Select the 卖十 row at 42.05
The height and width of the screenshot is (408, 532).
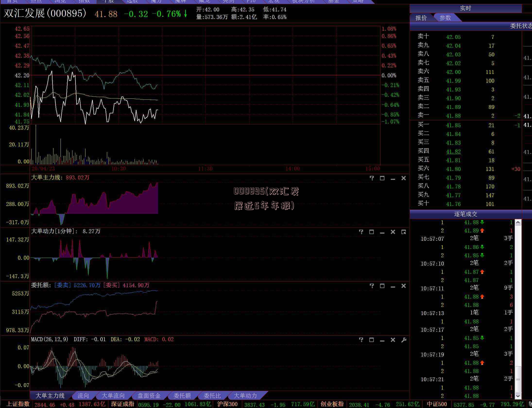tap(465, 37)
